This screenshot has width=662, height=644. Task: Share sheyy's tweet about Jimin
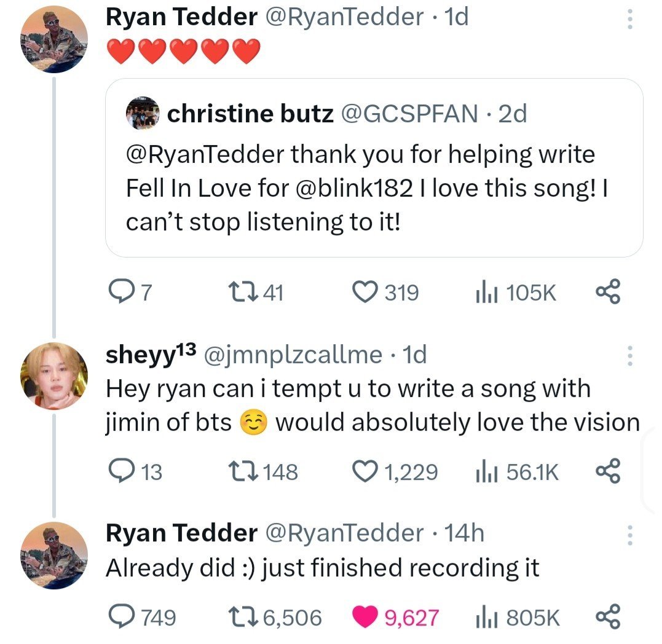pos(609,472)
